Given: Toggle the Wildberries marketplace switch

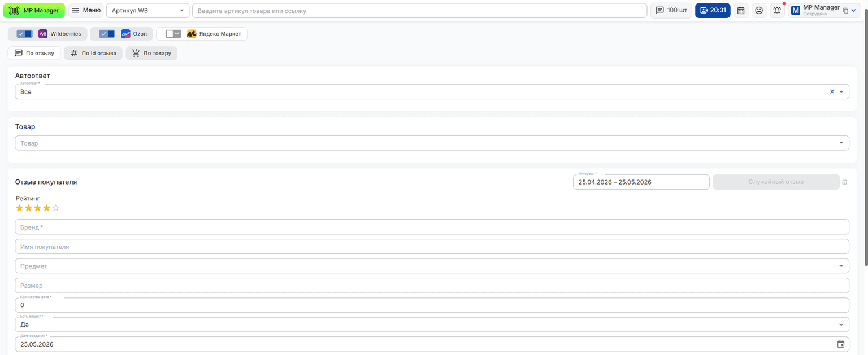Looking at the screenshot, I should pyautogui.click(x=24, y=34).
